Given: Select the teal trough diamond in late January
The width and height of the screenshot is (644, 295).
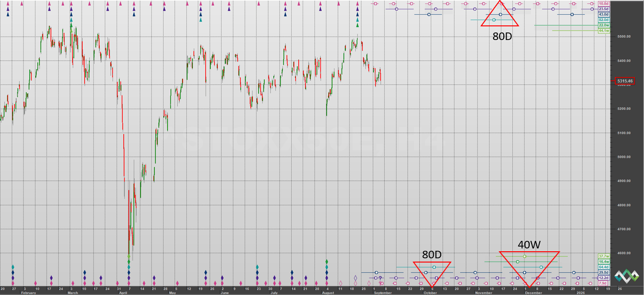Looking at the screenshot, I should tap(13, 267).
